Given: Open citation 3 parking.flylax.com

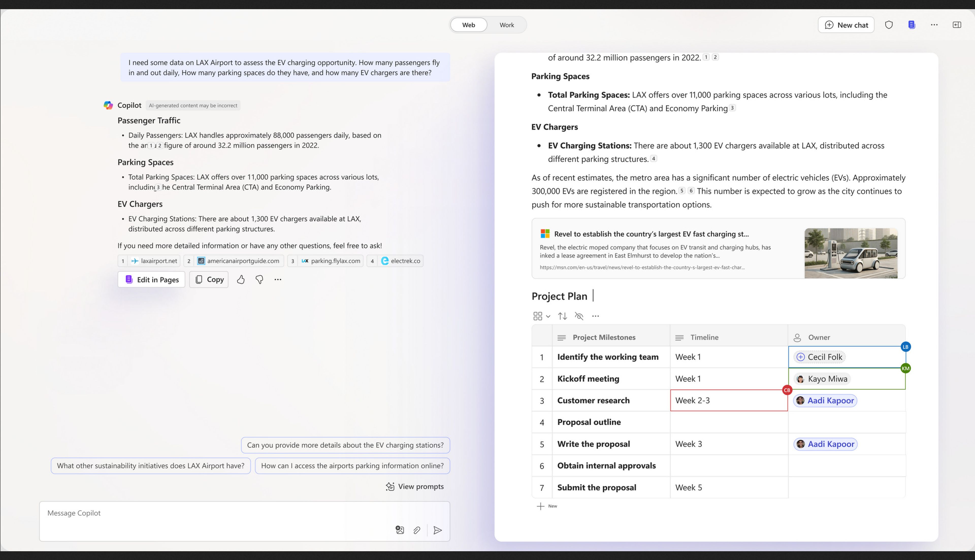Looking at the screenshot, I should pos(326,261).
